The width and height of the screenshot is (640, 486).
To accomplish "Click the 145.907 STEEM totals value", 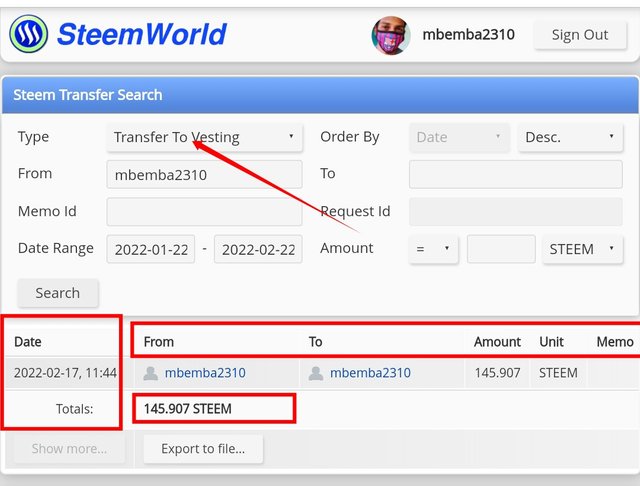I will pyautogui.click(x=188, y=408).
